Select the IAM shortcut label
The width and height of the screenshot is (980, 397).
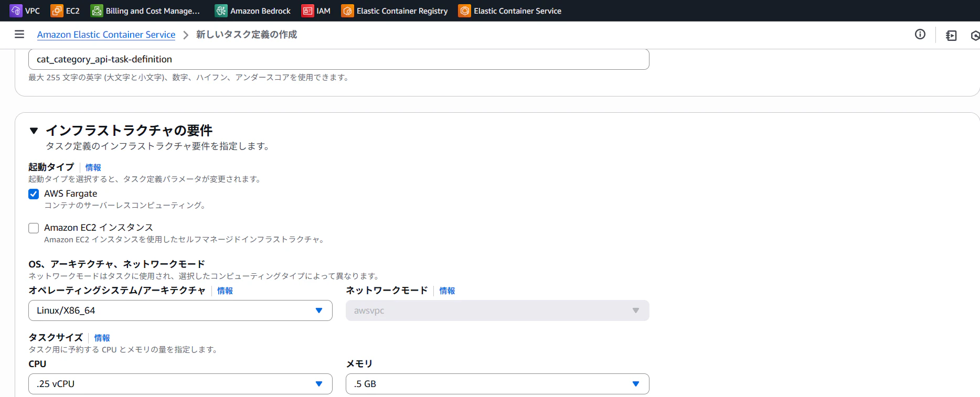[x=324, y=11]
